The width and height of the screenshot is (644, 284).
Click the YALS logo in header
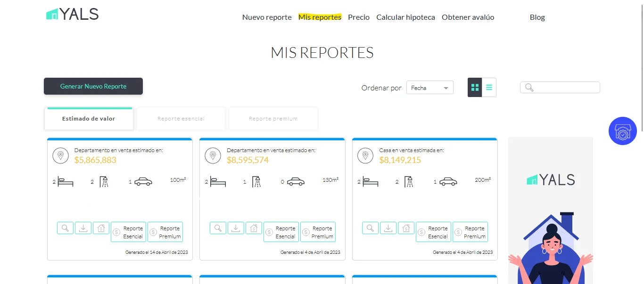pyautogui.click(x=73, y=15)
